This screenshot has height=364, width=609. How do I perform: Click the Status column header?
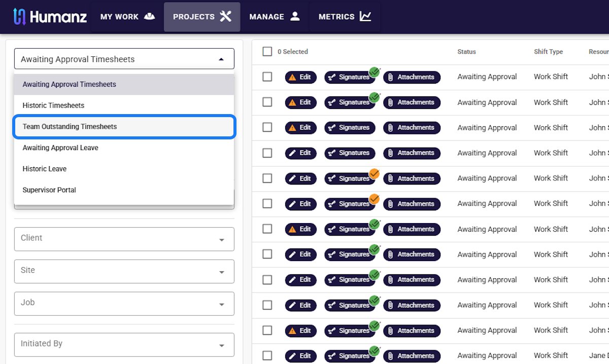[466, 52]
